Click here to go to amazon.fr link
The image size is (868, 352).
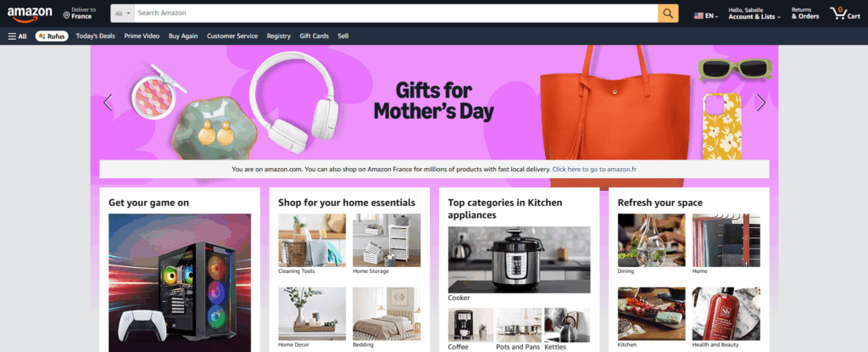594,169
